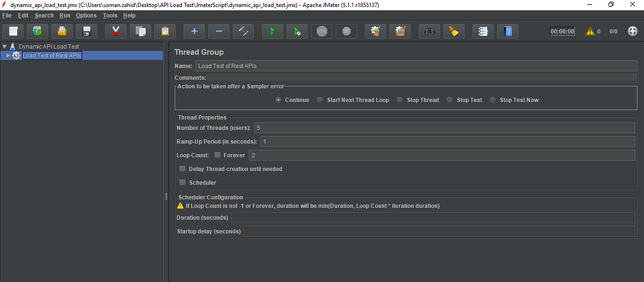Click the 00:00:00 elapsed timer
This screenshot has height=282, width=644.
562,31
